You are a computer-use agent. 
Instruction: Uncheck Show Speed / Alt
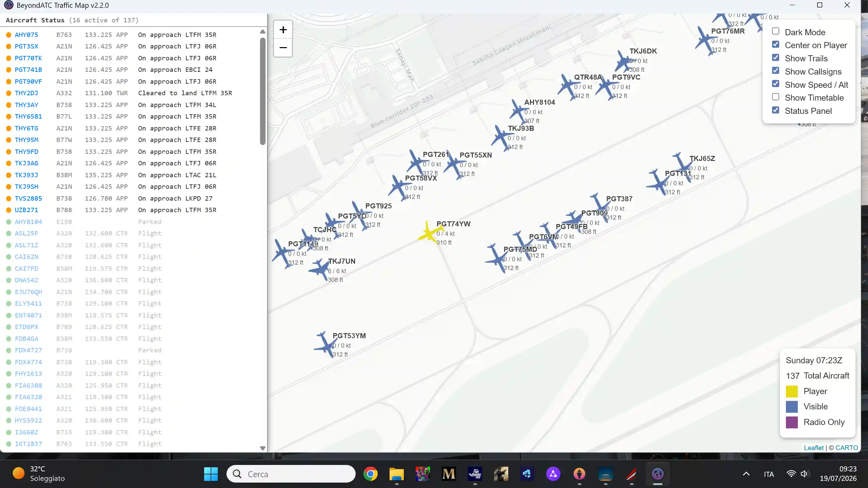[775, 84]
